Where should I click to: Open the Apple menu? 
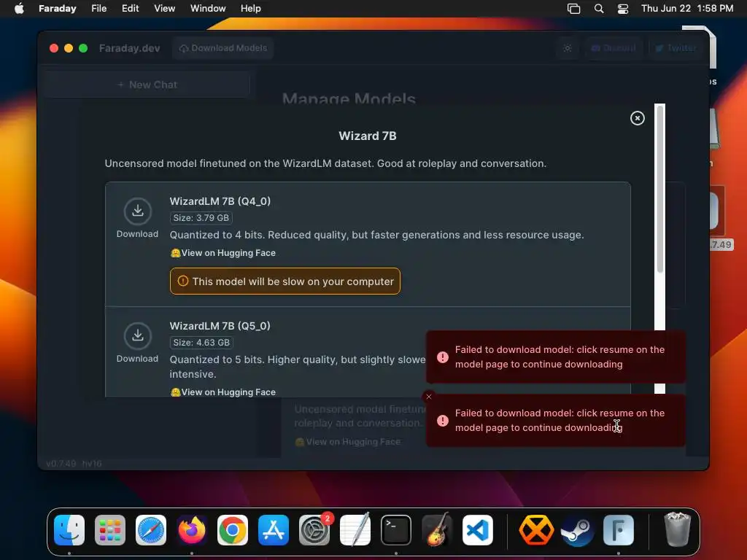click(x=19, y=8)
